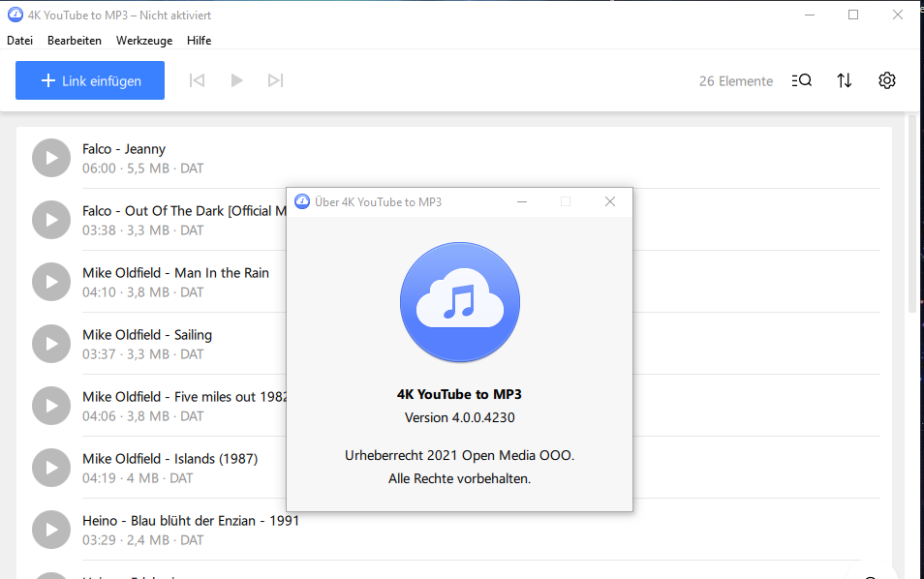Viewport: 924px width, 579px height.
Task: Select the Falco - Jeanny title text
Action: (x=124, y=149)
